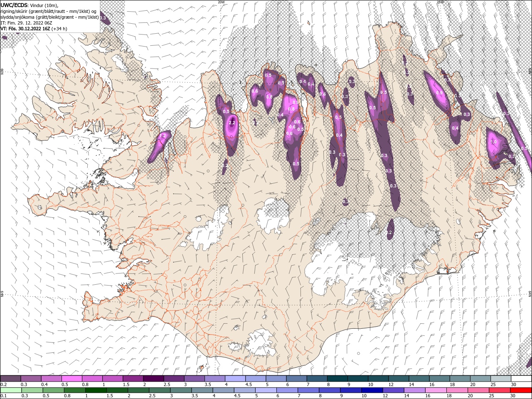
Task: Pick the bottom-row swatch between 1 and 1.5
Action: 96,390
